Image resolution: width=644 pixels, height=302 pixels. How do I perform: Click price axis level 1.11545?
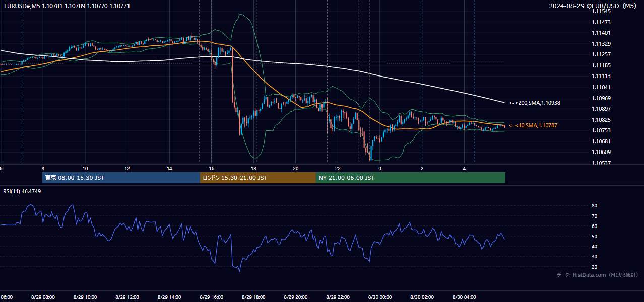tap(601, 11)
